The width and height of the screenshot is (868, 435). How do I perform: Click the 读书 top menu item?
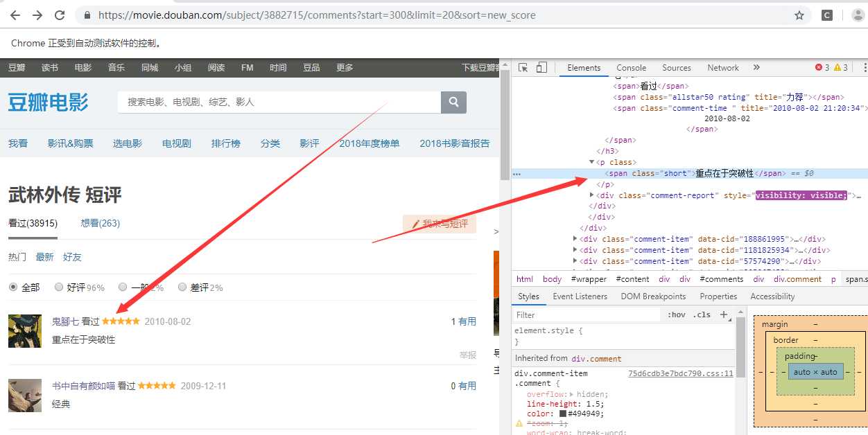pos(50,67)
